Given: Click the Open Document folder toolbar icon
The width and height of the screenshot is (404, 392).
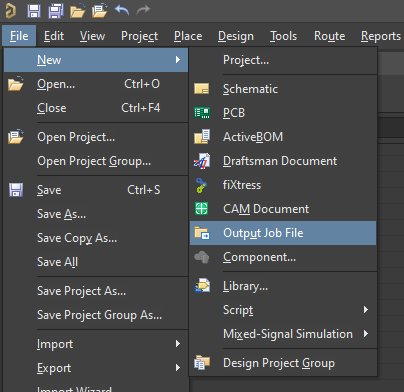Looking at the screenshot, I should (78, 11).
